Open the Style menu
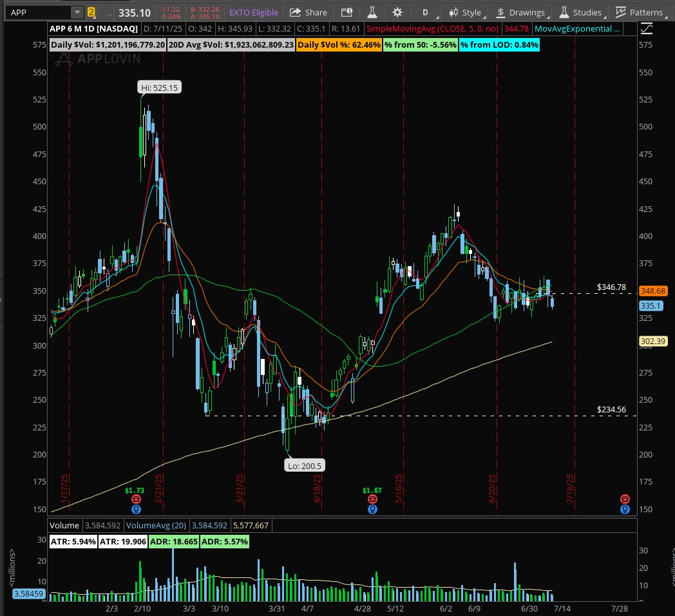Viewport: 675px width, 616px height. pos(466,12)
